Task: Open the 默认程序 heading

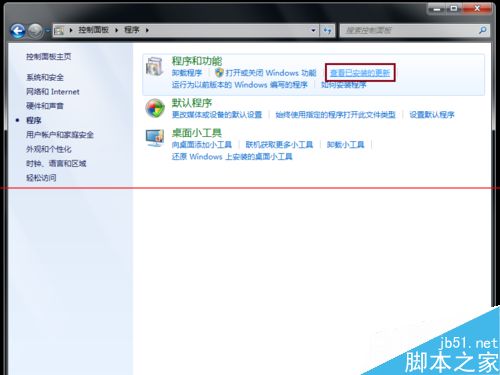Action: pyautogui.click(x=192, y=103)
